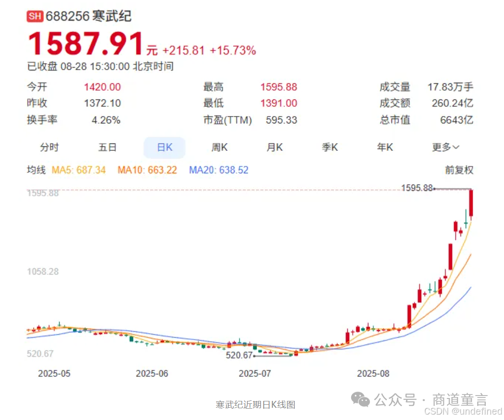Click the MA20: 638.52 indicator label
Image resolution: width=504 pixels, height=420 pixels.
(218, 170)
